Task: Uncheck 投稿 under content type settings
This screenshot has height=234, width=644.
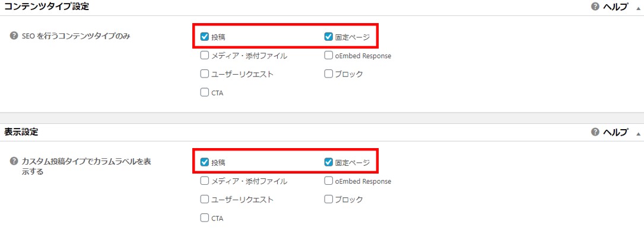Action: point(205,37)
